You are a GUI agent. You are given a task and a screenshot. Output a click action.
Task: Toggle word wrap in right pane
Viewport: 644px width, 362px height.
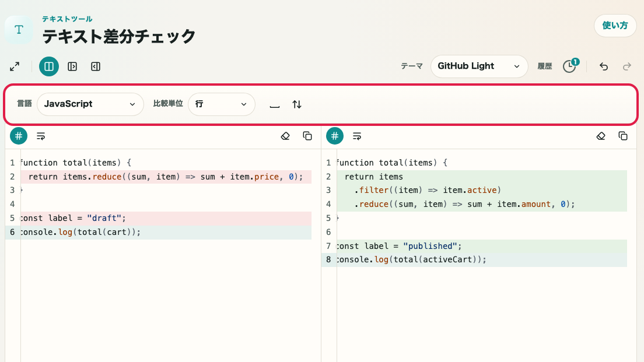(357, 136)
